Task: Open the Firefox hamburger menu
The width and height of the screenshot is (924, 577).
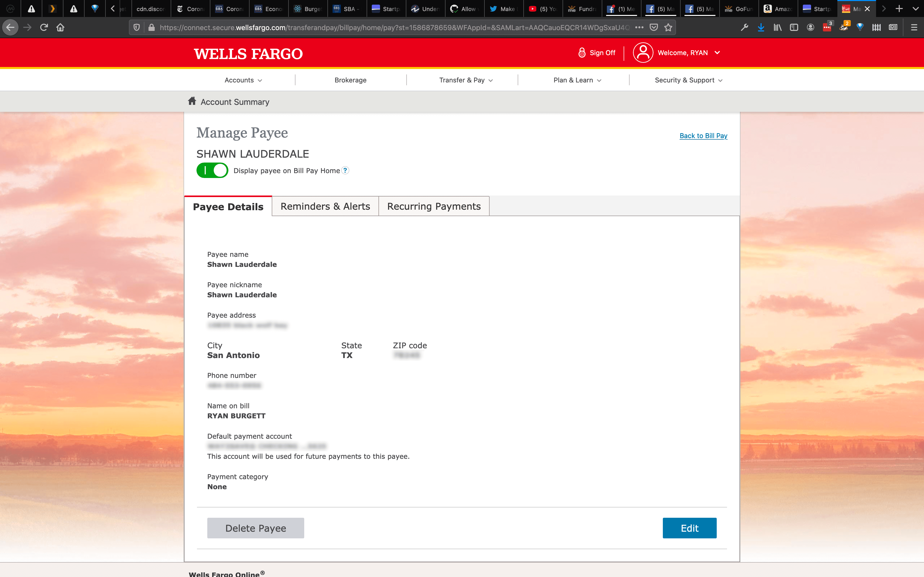Action: 914,28
